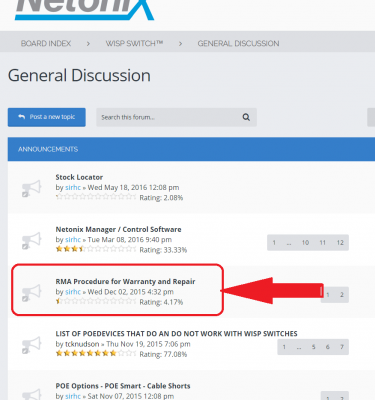
Task: Click the General Discussion page heading
Action: coord(79,75)
